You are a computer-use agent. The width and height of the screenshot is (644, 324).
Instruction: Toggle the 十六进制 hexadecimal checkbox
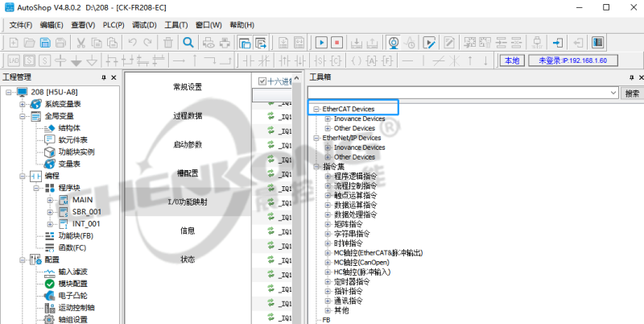(262, 81)
